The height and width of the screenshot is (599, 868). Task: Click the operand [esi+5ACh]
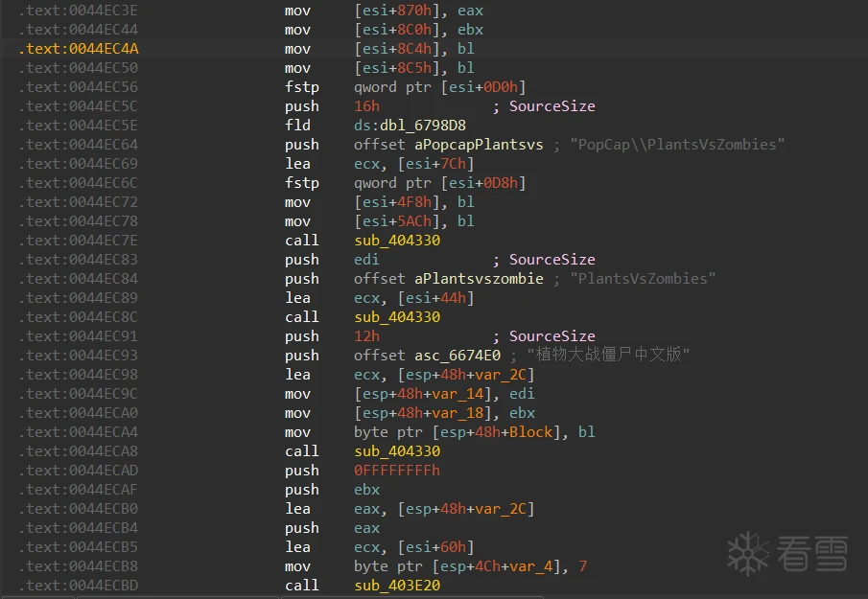(x=397, y=221)
